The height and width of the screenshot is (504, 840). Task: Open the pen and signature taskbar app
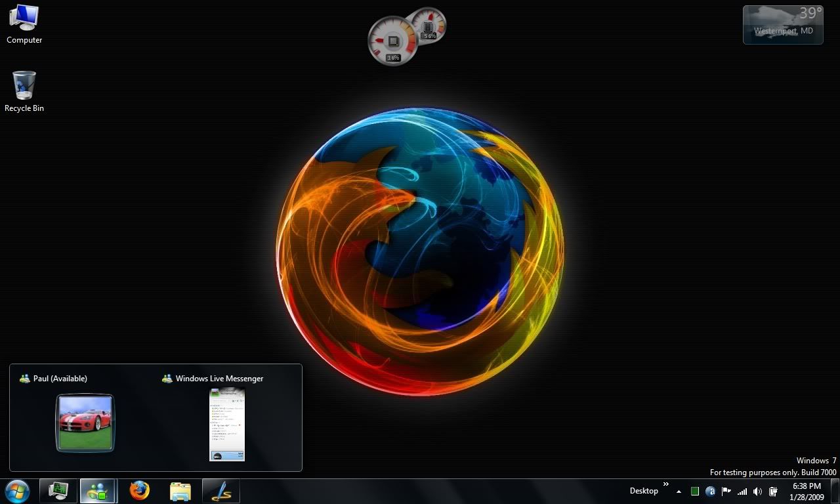click(220, 491)
